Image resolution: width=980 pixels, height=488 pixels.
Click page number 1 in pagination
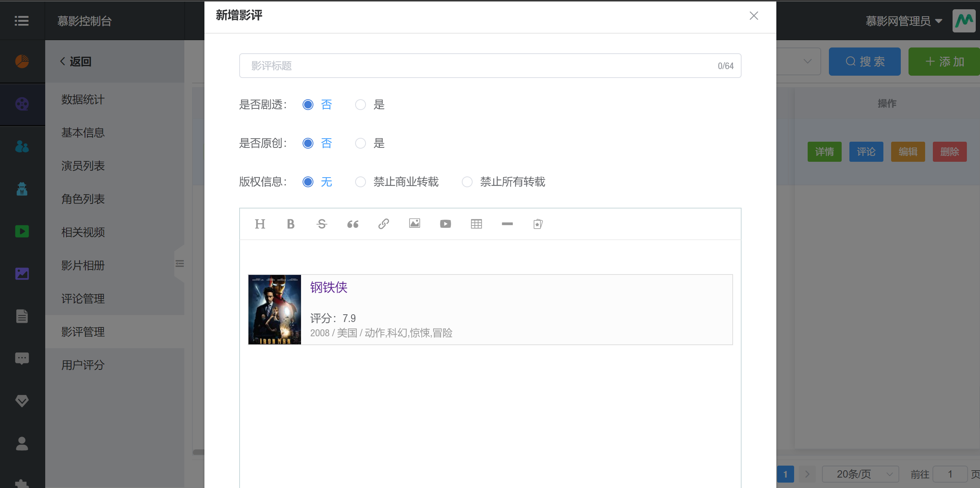[x=785, y=474]
